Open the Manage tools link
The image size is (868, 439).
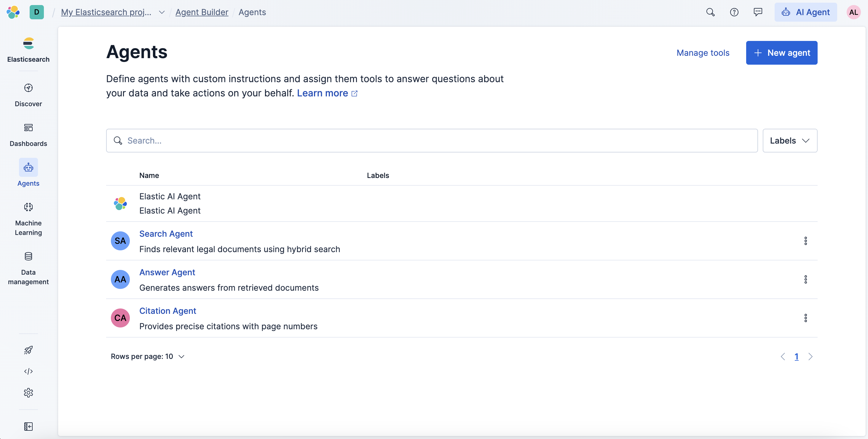pyautogui.click(x=703, y=53)
